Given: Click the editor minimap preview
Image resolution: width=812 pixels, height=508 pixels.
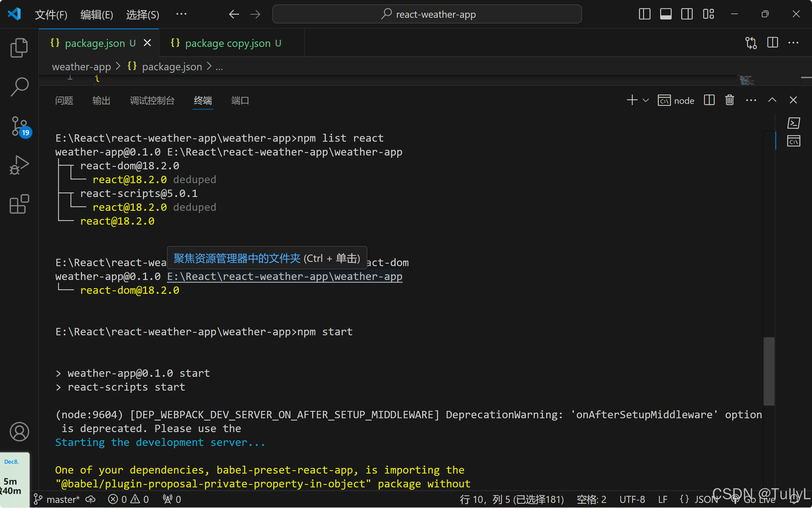Looking at the screenshot, I should click(746, 80).
